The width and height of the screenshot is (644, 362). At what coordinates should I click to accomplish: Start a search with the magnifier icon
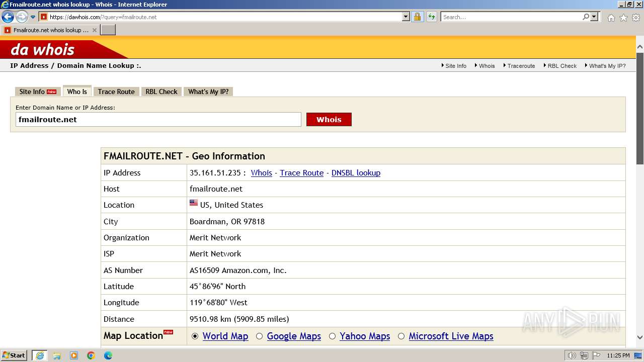[586, 17]
